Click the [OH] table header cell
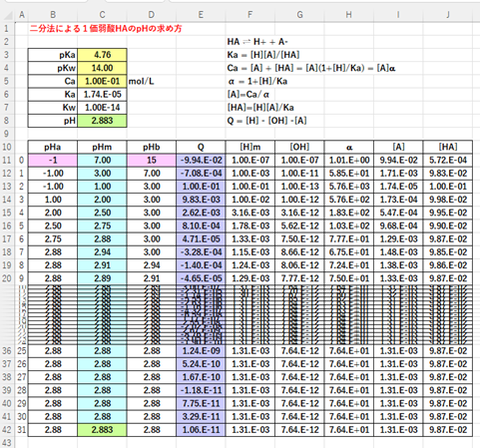 pos(299,147)
